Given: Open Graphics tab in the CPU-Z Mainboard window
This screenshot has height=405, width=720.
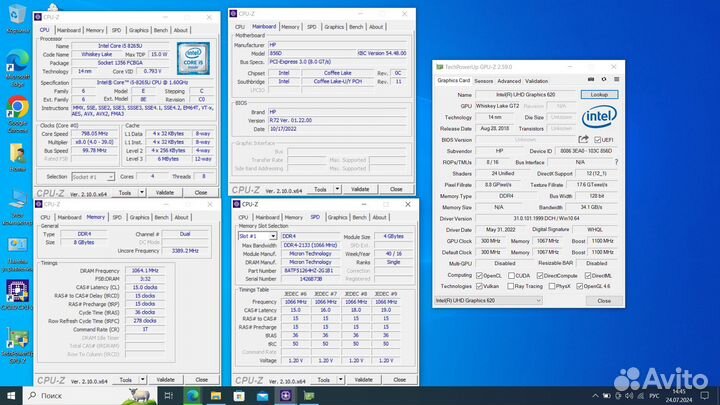Looking at the screenshot, I should click(x=334, y=27).
